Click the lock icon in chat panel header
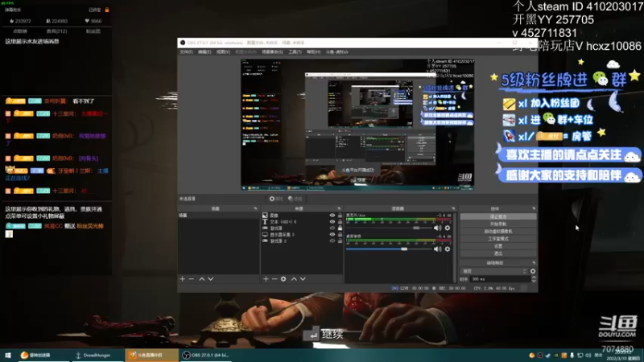Image resolution: width=644 pixels, height=362 pixels. [x=107, y=10]
